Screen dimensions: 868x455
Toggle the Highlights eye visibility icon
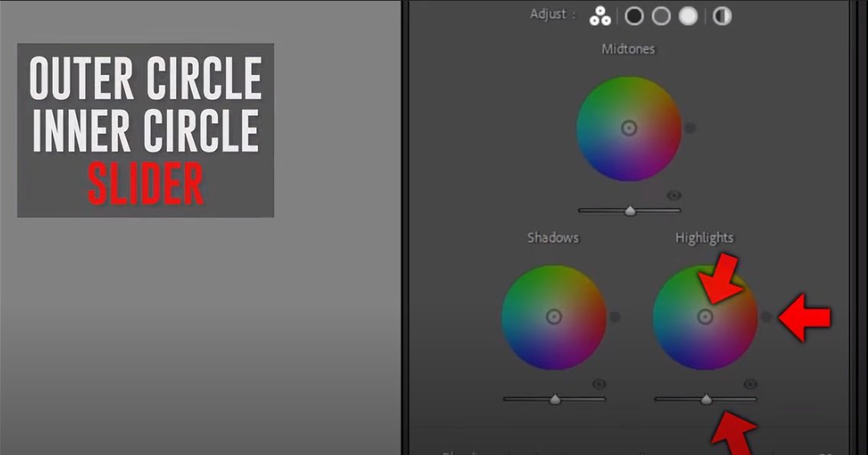coord(750,384)
